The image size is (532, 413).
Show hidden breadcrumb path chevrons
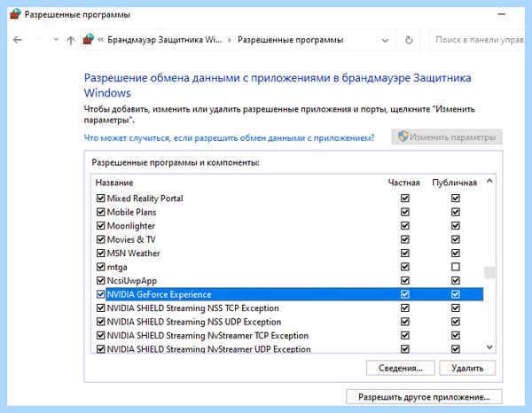click(100, 40)
